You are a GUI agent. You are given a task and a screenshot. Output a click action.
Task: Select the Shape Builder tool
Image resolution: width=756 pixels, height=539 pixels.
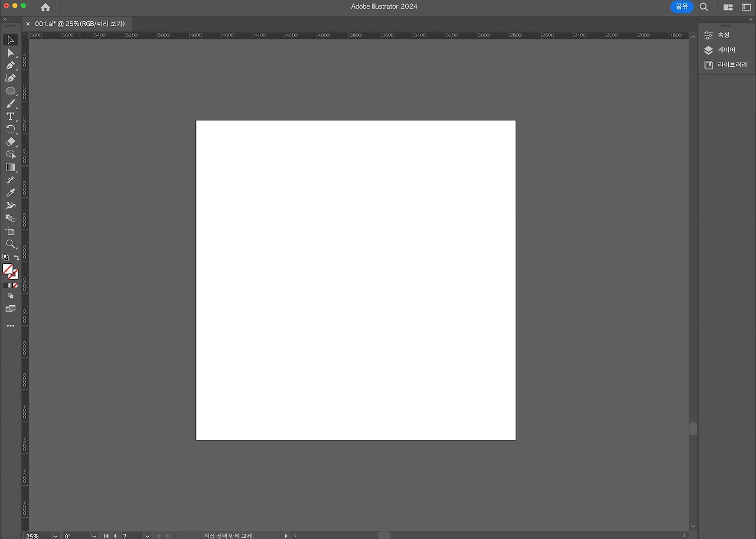11,155
